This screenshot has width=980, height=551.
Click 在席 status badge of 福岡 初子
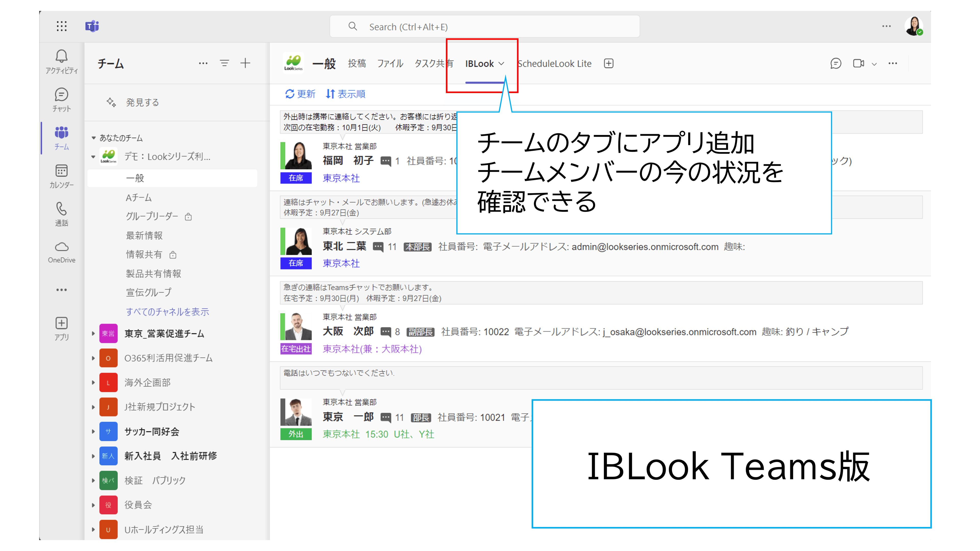click(296, 178)
